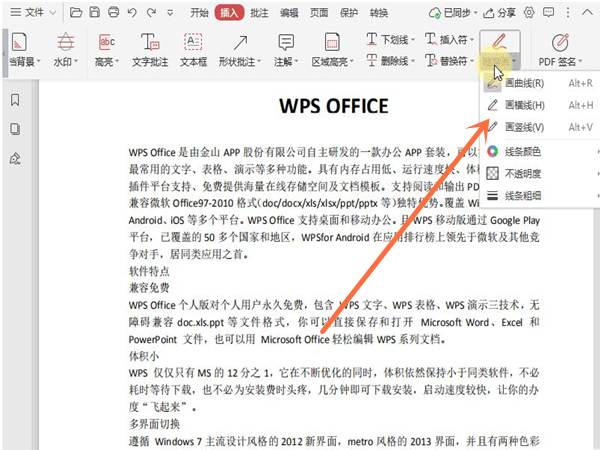
Task: Open the 注解 note dropdown
Action: [x=287, y=62]
